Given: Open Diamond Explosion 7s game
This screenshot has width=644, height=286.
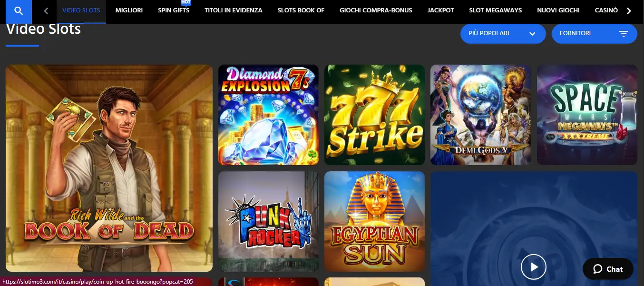Looking at the screenshot, I should point(268,115).
